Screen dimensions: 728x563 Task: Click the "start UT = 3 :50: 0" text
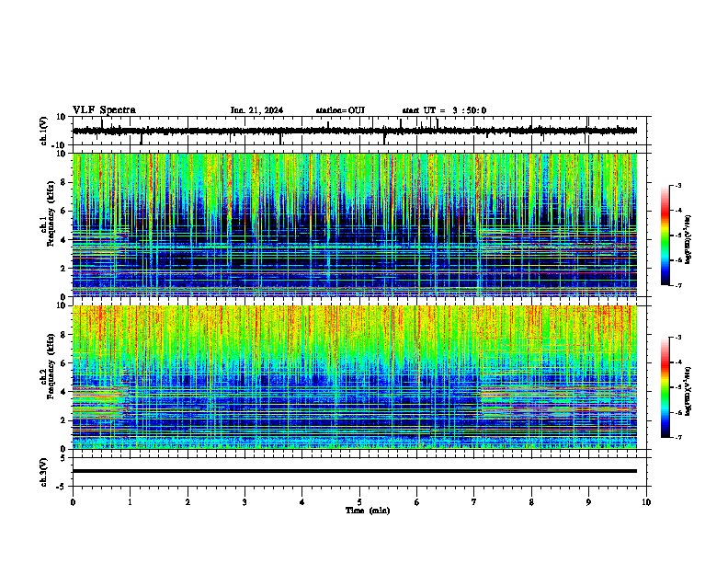[444, 110]
